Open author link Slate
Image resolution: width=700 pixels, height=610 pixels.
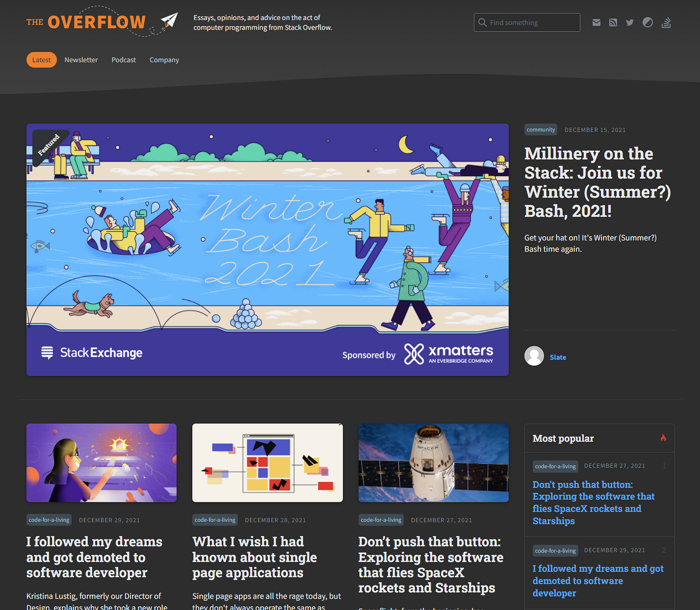[x=558, y=357]
